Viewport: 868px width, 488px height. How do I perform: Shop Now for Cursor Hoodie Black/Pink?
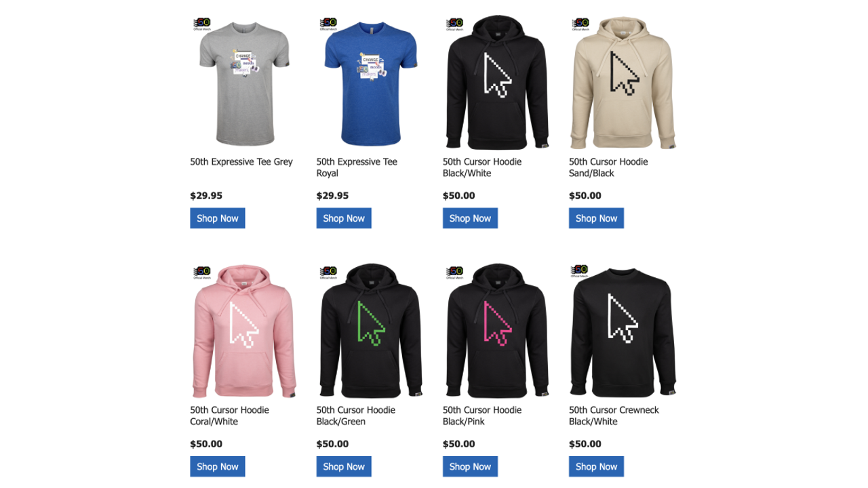[x=470, y=466]
